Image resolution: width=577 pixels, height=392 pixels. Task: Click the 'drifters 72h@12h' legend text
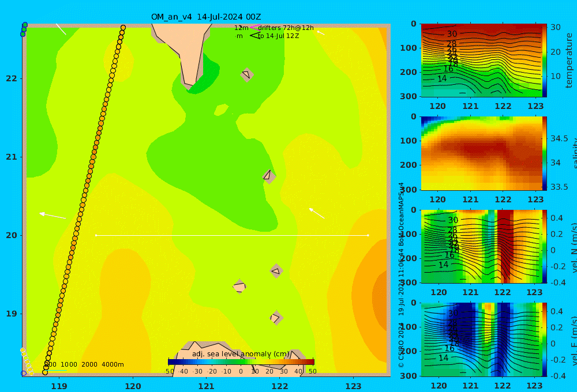(x=286, y=28)
